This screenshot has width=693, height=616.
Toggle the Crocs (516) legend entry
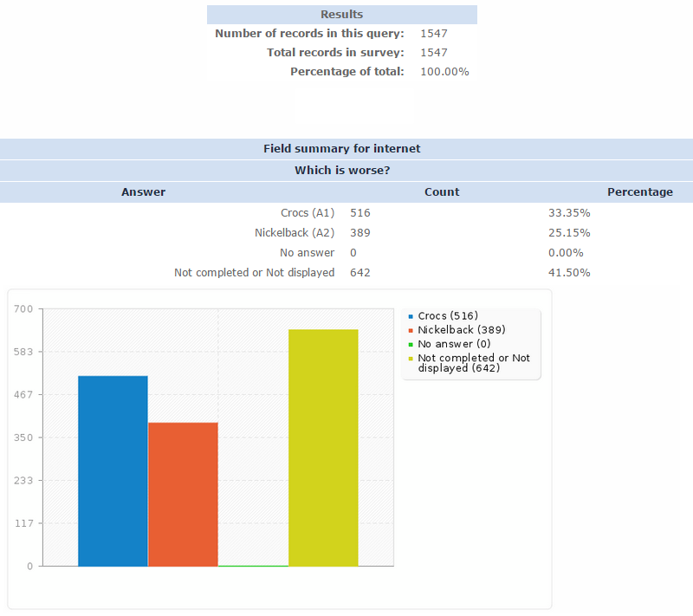tap(446, 315)
